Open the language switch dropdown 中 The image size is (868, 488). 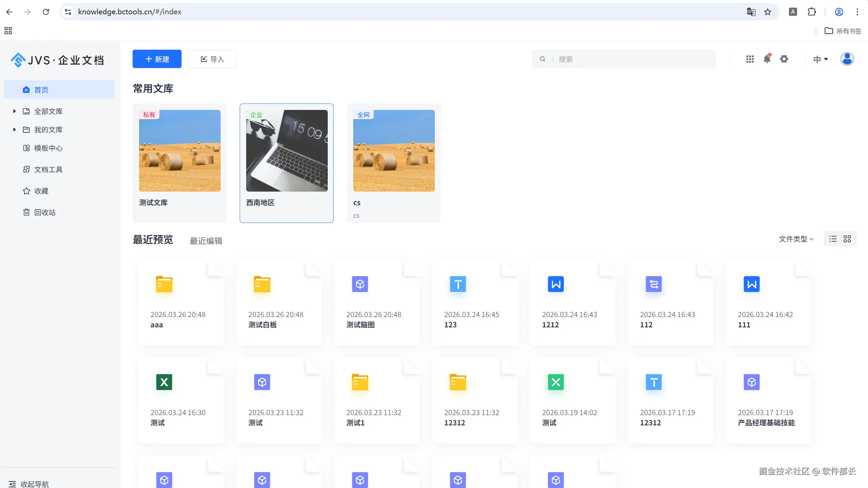point(820,59)
